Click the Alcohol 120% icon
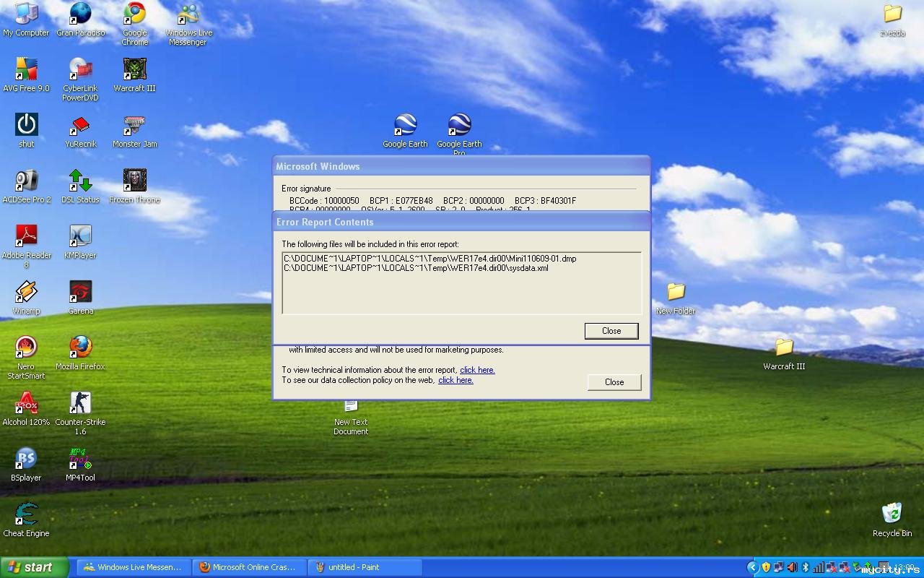 26,408
